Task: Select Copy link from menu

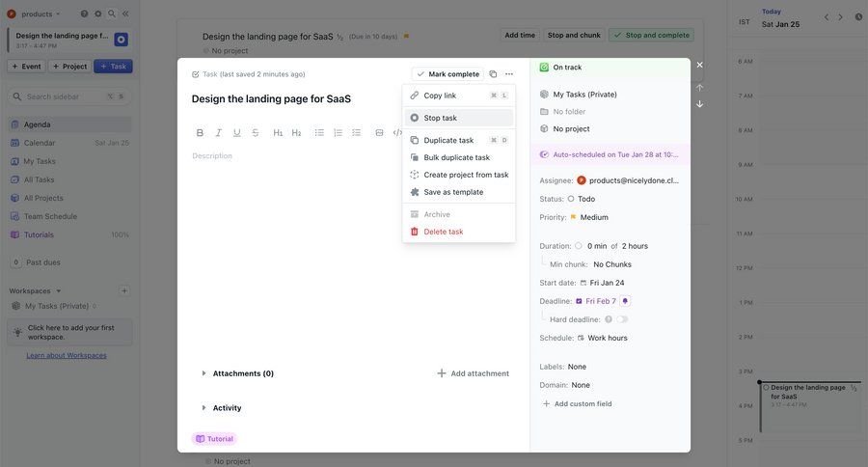Action: point(459,96)
